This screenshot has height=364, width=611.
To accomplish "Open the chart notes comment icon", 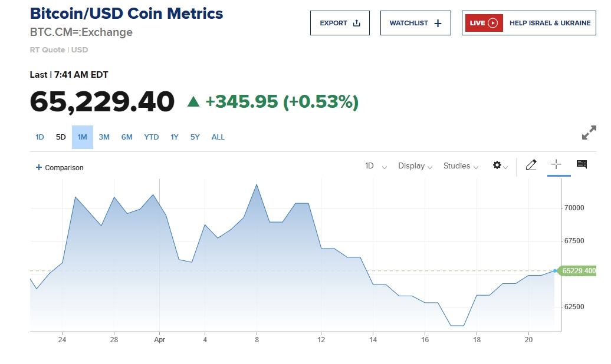I will (x=582, y=164).
